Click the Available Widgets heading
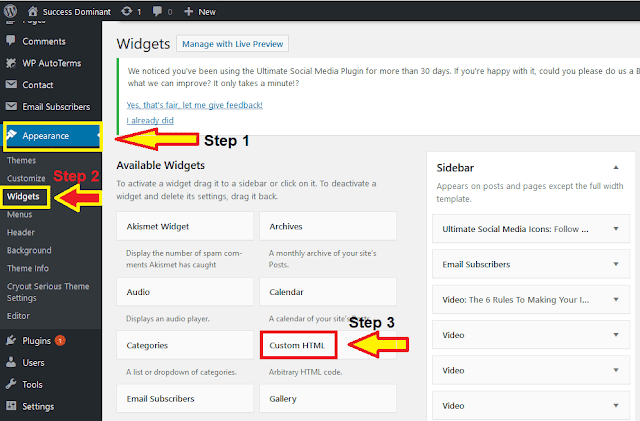 coord(160,165)
